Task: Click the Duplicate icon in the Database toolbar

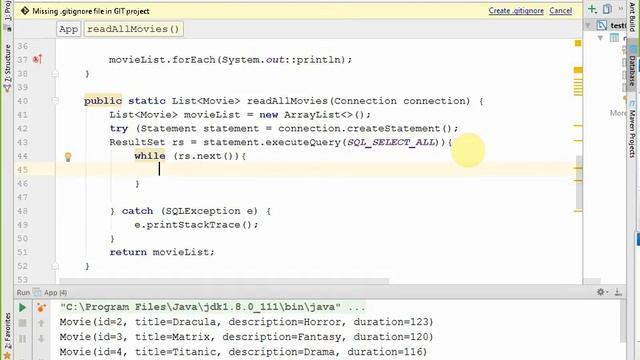Action: click(607, 9)
